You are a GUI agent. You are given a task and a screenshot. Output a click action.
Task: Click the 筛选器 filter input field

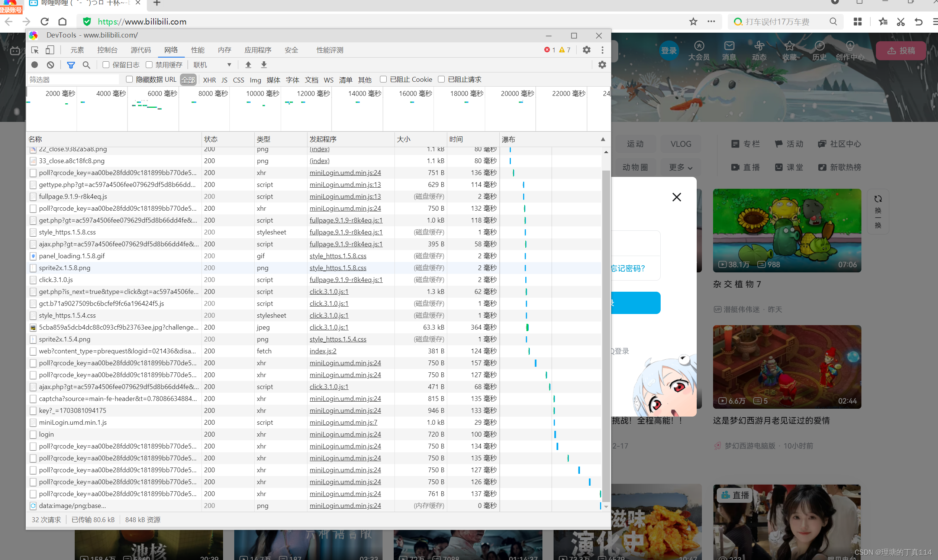coord(74,80)
